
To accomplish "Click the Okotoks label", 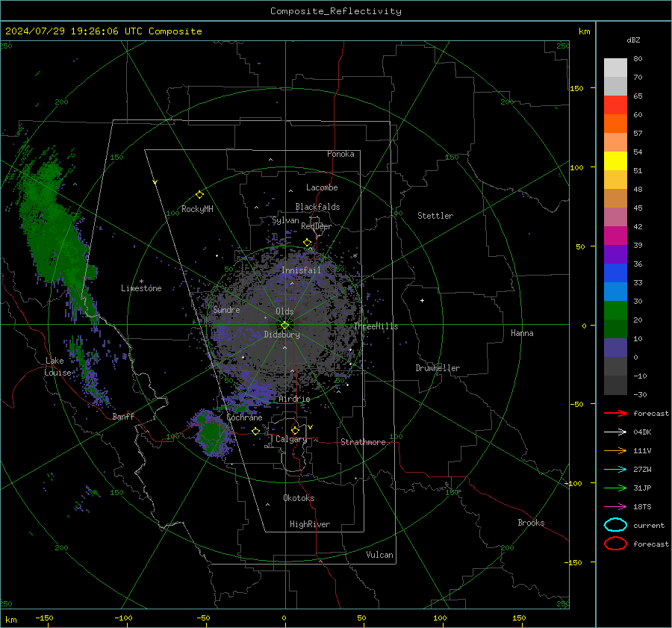I will tap(299, 498).
